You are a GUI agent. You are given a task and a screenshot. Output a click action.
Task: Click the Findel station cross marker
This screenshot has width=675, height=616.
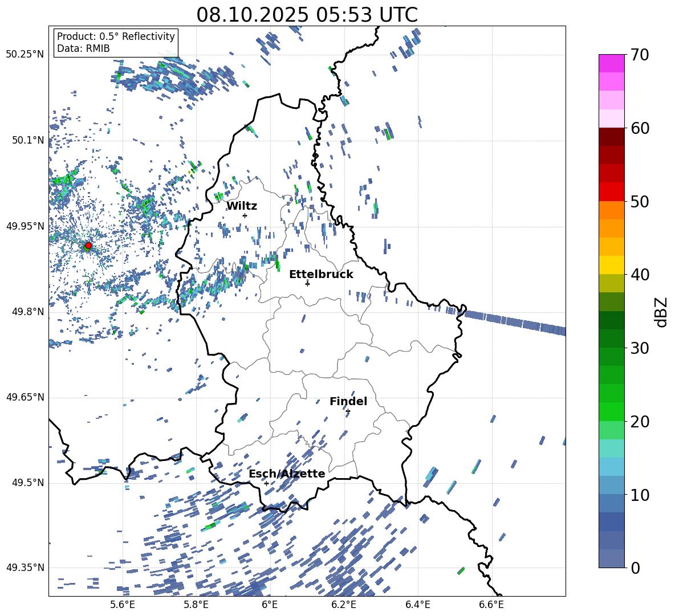pos(348,411)
